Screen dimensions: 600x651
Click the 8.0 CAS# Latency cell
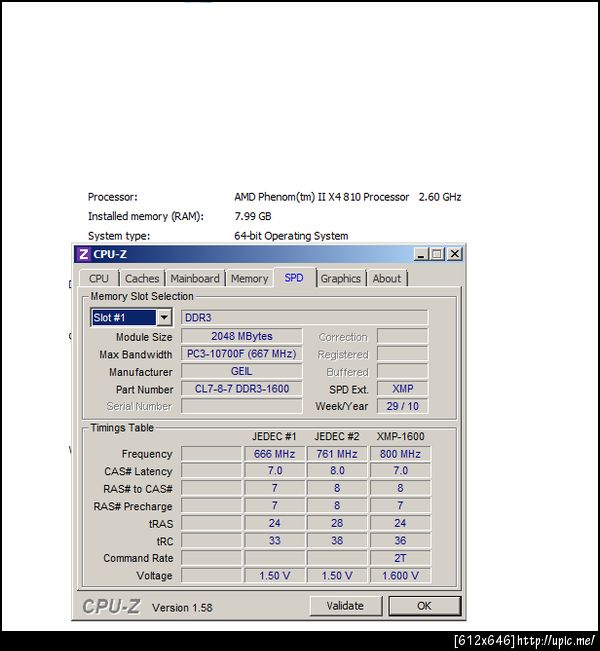click(x=337, y=471)
